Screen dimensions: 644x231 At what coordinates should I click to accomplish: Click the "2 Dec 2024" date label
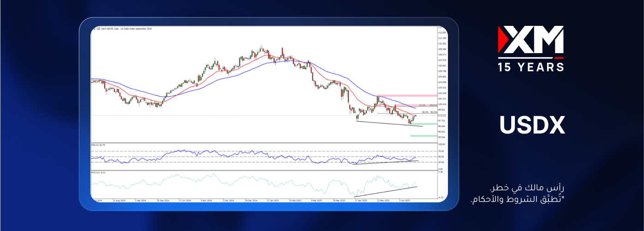point(228,201)
